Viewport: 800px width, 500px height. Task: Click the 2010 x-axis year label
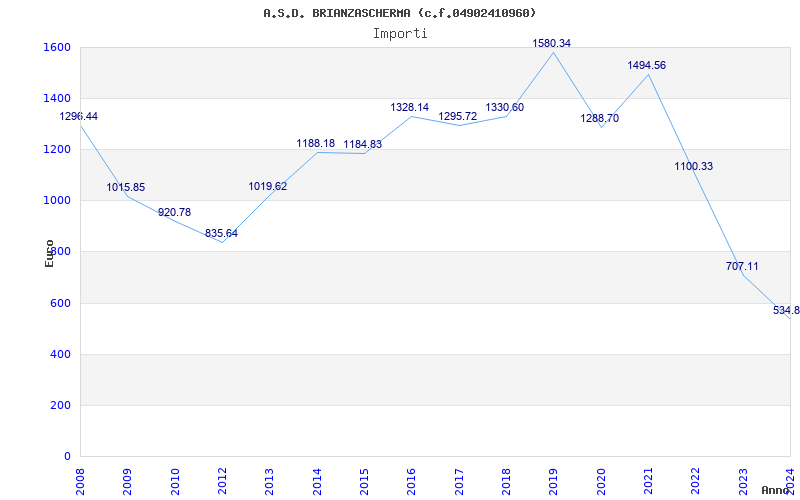[x=175, y=481]
